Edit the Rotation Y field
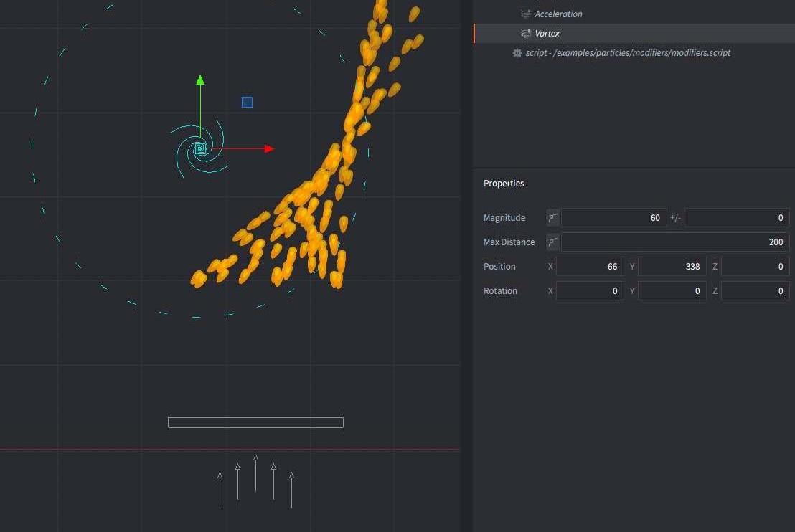The image size is (795, 532). (672, 291)
